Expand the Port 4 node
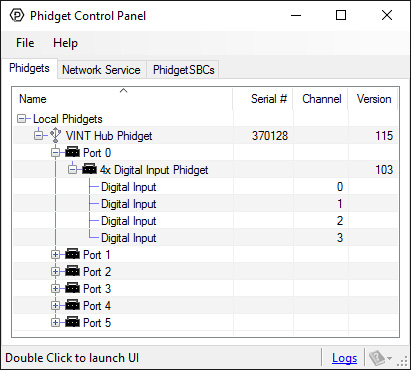The image size is (411, 370). tap(55, 306)
